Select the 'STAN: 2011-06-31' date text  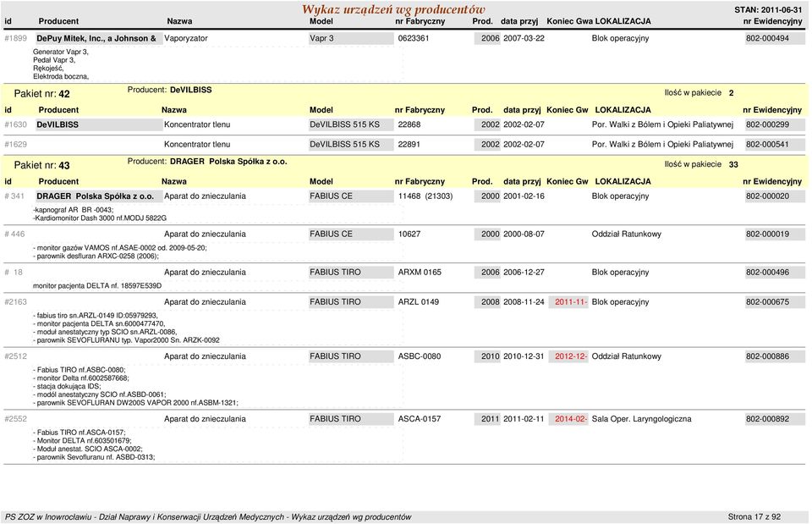pos(768,10)
